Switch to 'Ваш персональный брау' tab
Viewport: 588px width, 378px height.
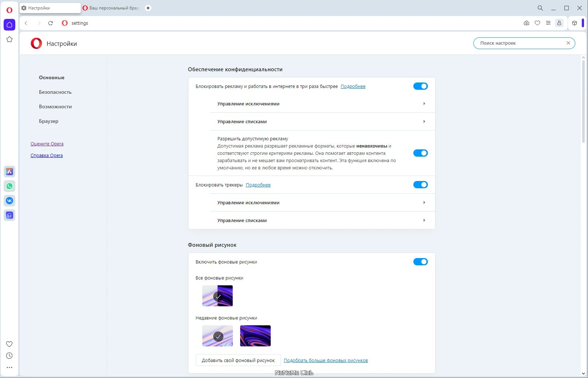click(x=111, y=8)
